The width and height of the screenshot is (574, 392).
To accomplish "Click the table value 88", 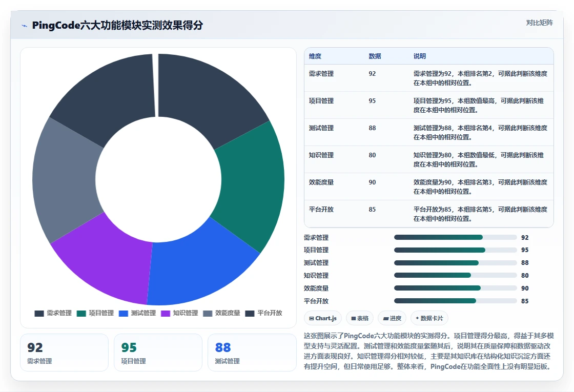I will [372, 128].
